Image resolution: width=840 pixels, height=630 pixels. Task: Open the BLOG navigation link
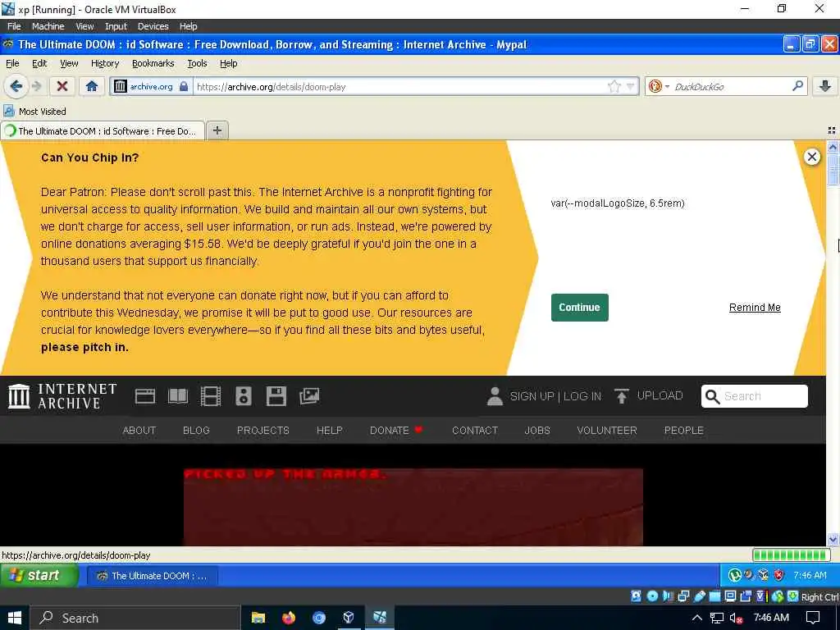click(196, 430)
